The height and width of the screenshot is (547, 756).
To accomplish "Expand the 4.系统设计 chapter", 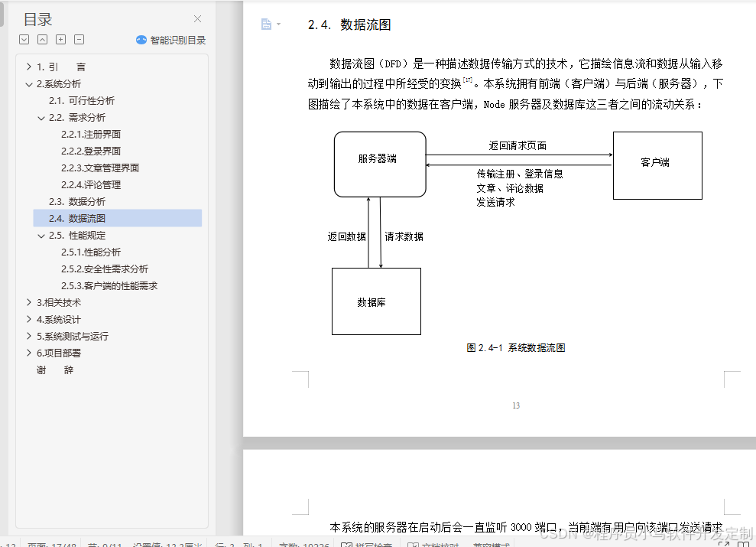I will click(29, 319).
